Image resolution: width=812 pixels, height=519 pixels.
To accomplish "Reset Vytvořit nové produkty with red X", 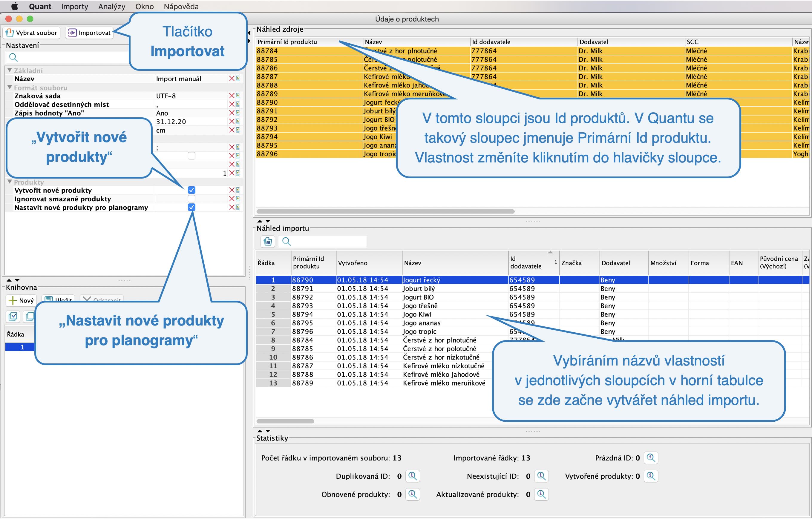I will click(232, 190).
